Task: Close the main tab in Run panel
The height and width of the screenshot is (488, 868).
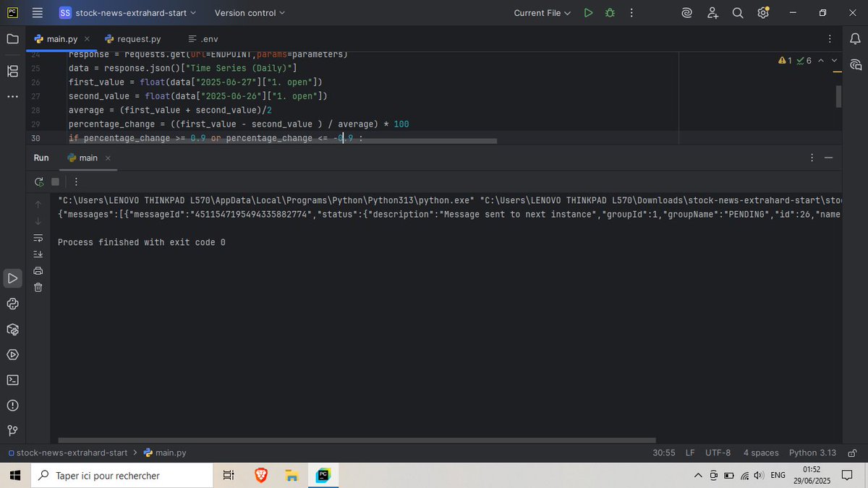Action: (108, 158)
